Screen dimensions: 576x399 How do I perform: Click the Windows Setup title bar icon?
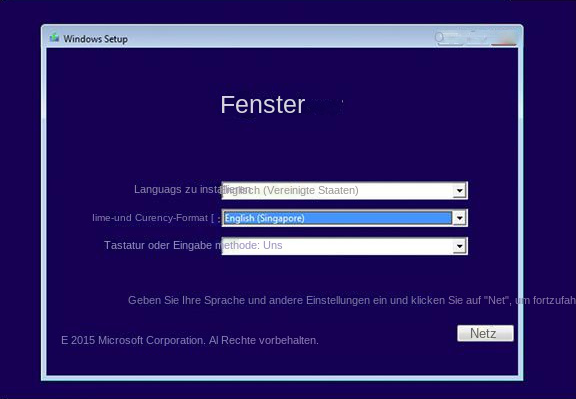[54, 38]
